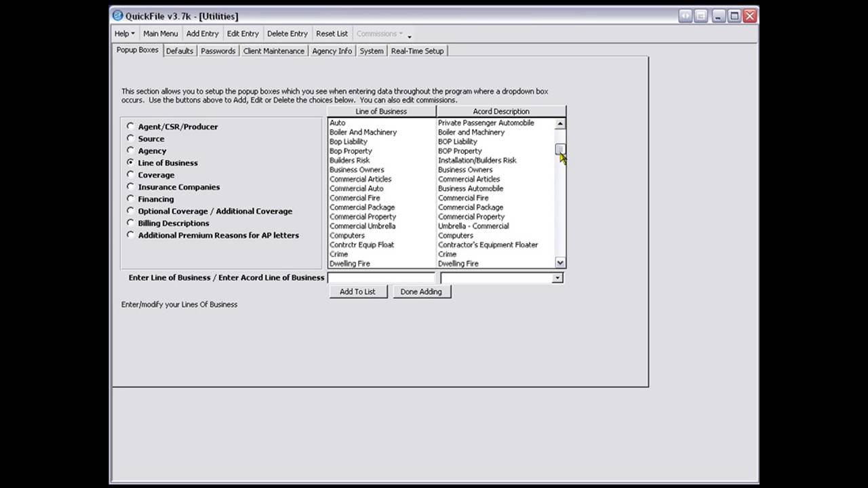Viewport: 868px width, 488px height.
Task: Switch to the System tab
Action: [x=372, y=51]
